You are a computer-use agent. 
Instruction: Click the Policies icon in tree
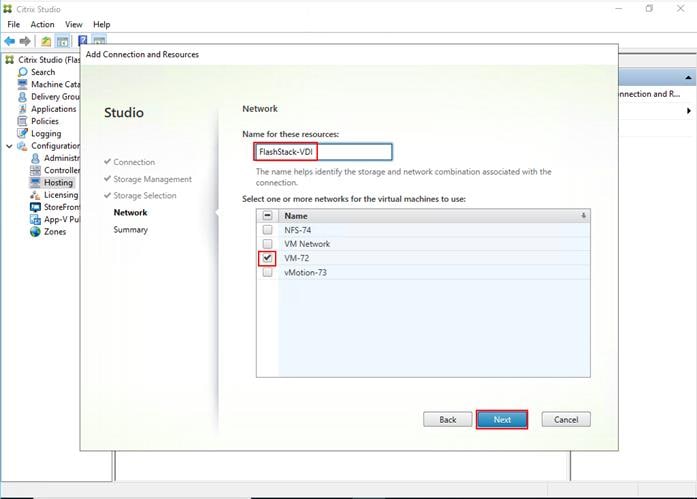(22, 121)
